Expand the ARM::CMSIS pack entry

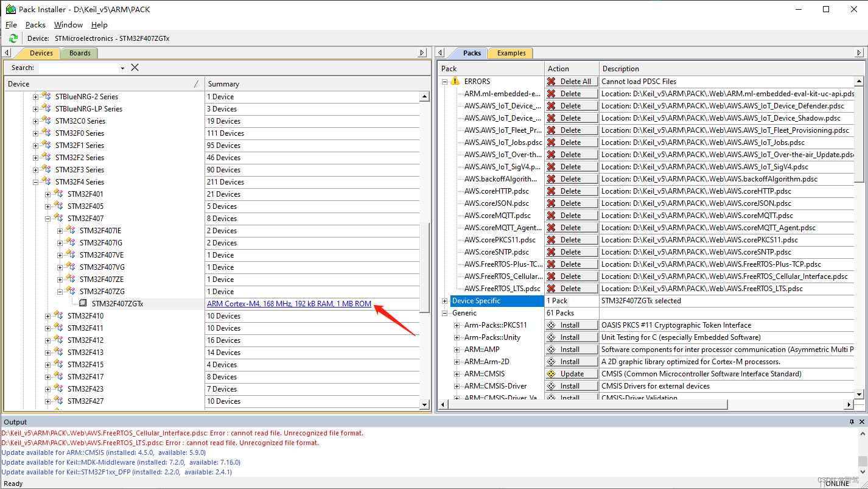pos(457,373)
